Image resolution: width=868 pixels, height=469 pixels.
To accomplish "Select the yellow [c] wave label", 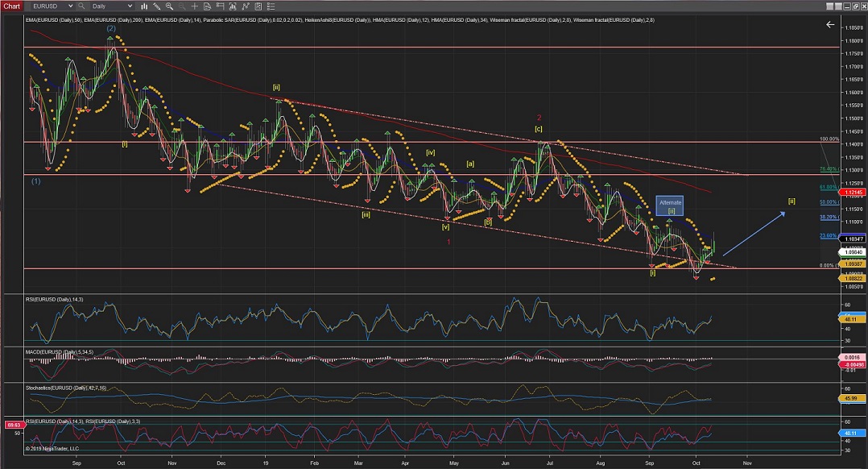I will click(539, 129).
